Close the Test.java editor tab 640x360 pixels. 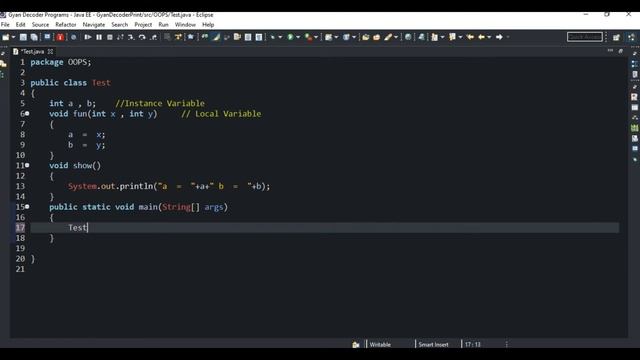[x=50, y=51]
